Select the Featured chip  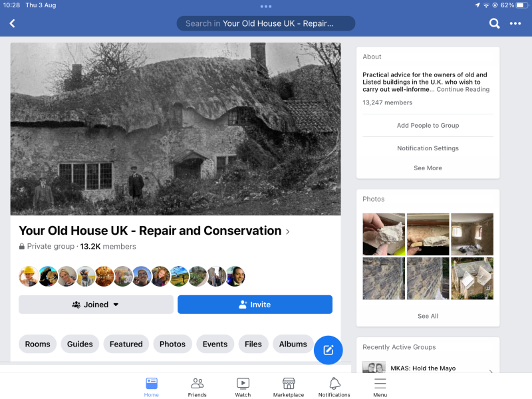tap(126, 344)
